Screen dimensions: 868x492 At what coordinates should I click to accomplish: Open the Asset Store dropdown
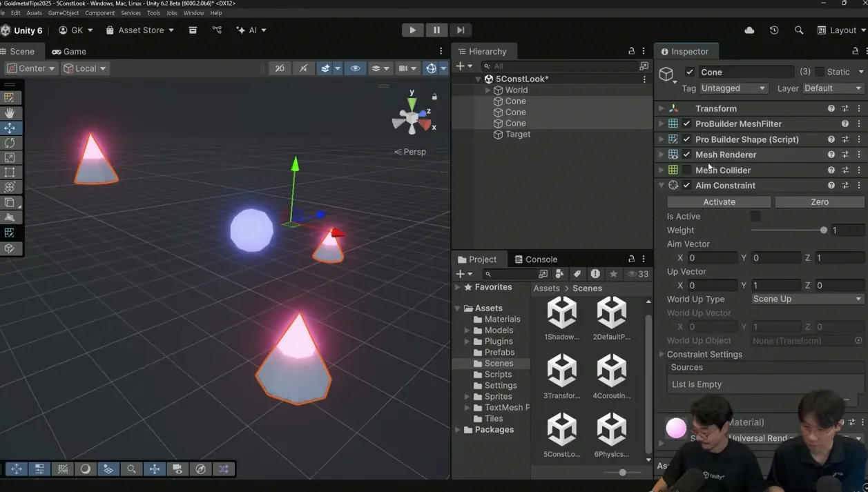tap(140, 30)
